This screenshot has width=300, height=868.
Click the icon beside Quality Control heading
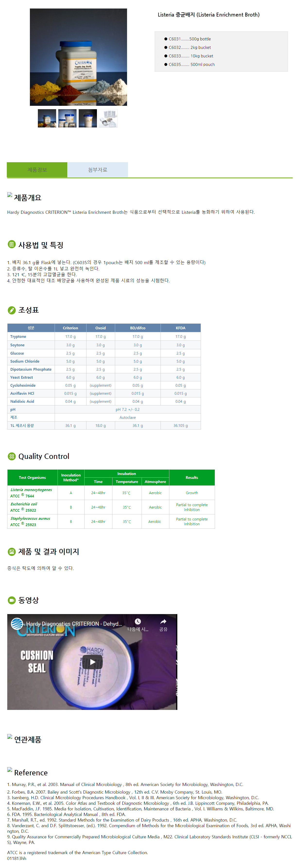click(x=12, y=456)
